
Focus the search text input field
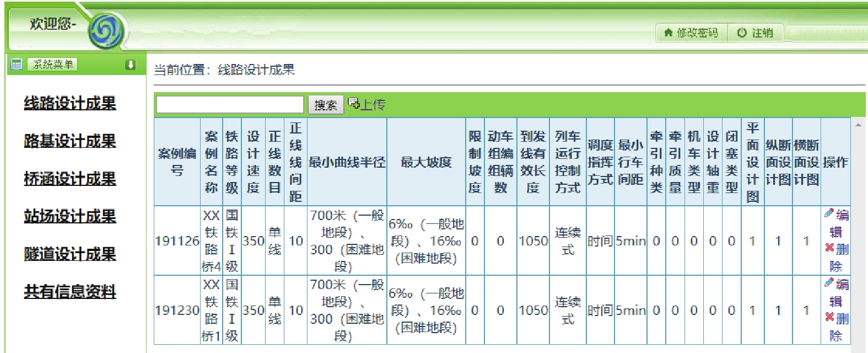pos(230,104)
